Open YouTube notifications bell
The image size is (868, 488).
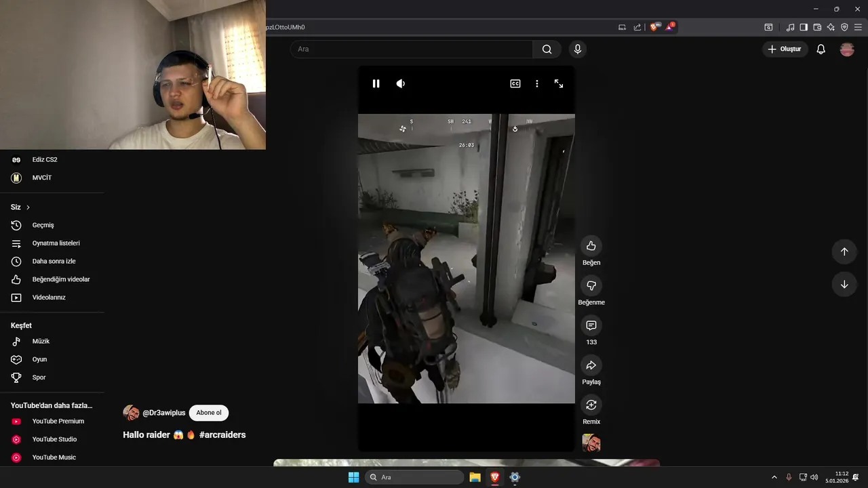click(821, 49)
